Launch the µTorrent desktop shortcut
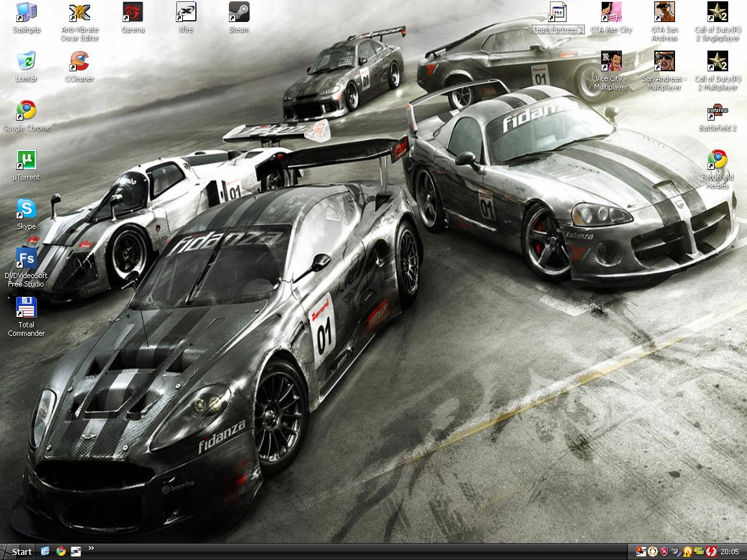Image resolution: width=747 pixels, height=560 pixels. pyautogui.click(x=26, y=165)
